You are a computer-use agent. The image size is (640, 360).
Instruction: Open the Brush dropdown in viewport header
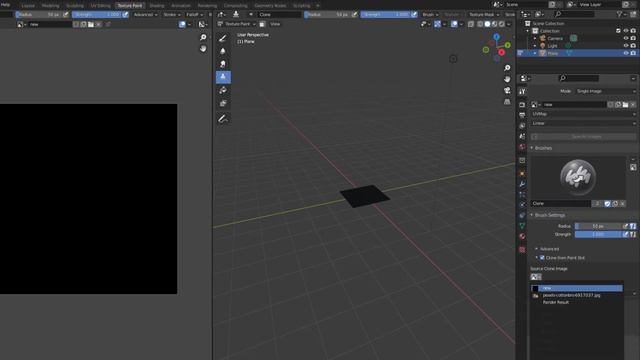[x=430, y=15]
